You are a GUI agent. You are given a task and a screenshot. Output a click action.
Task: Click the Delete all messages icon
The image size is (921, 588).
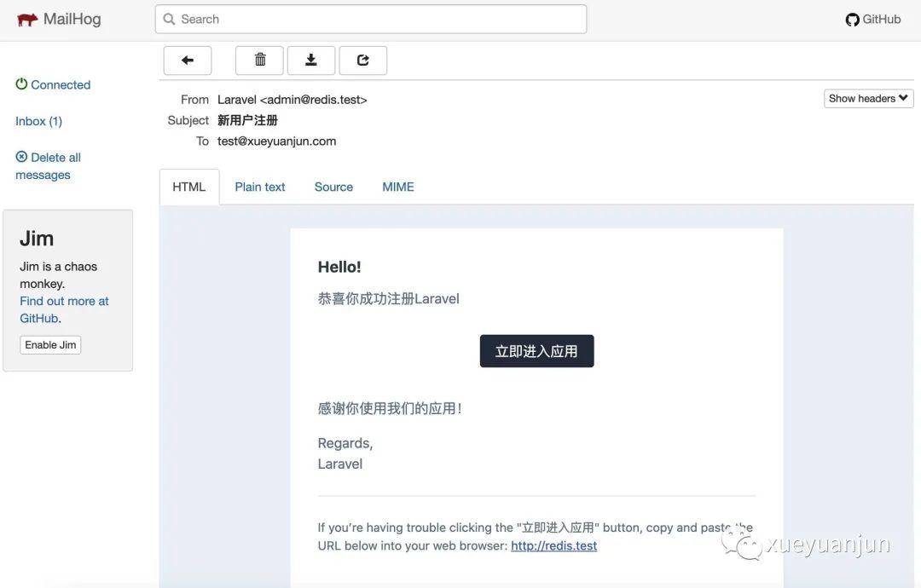tap(20, 157)
